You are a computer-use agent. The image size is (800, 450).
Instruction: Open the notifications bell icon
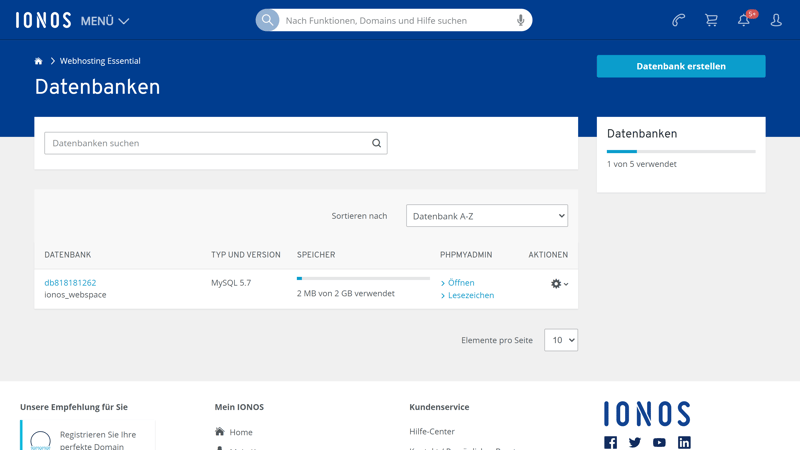point(744,20)
